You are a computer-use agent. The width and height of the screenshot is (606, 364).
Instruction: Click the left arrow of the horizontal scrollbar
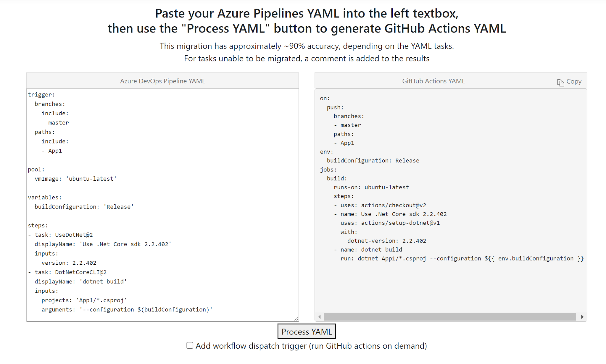tap(320, 317)
